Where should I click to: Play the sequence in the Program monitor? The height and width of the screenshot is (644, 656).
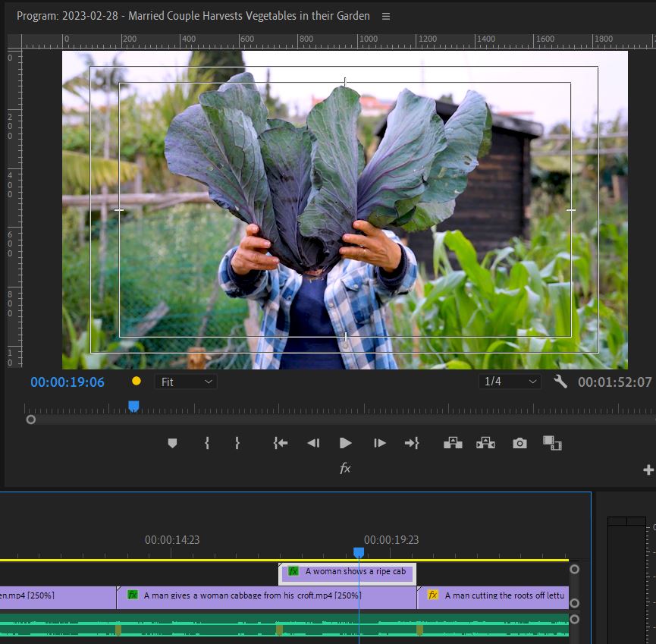pyautogui.click(x=346, y=443)
